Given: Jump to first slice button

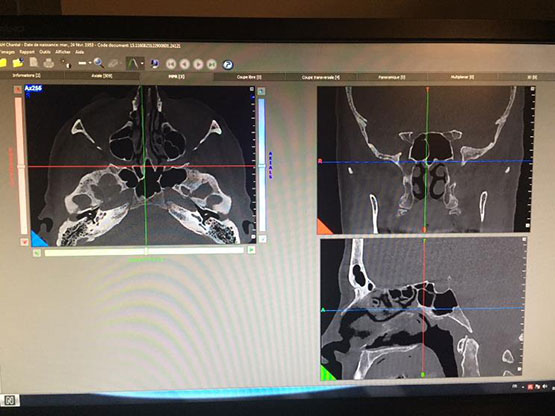Looking at the screenshot, I should 171,64.
